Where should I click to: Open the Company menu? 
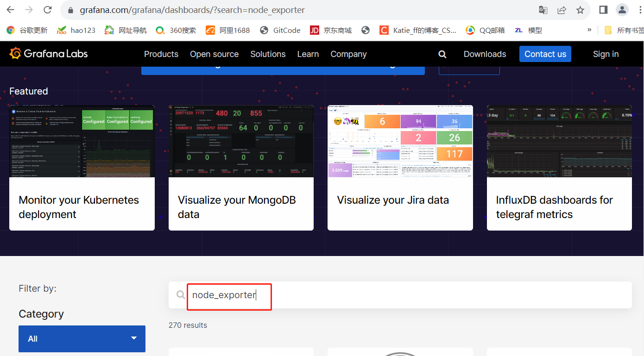pyautogui.click(x=348, y=54)
